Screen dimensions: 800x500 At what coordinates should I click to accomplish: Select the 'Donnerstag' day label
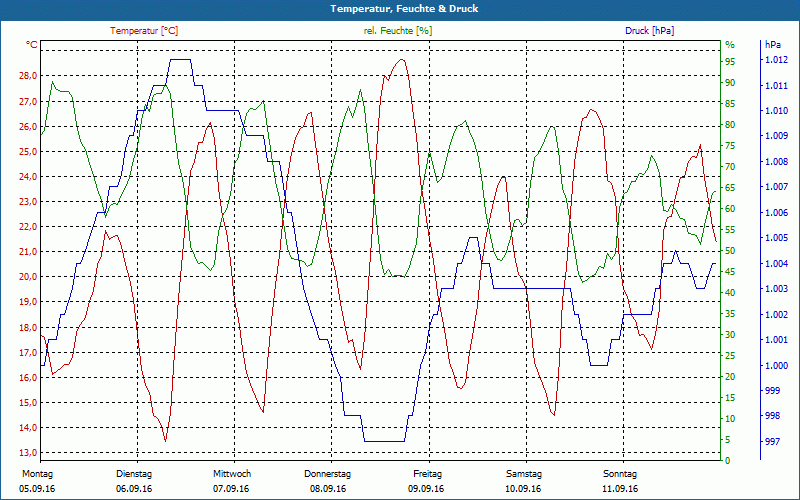pos(328,474)
